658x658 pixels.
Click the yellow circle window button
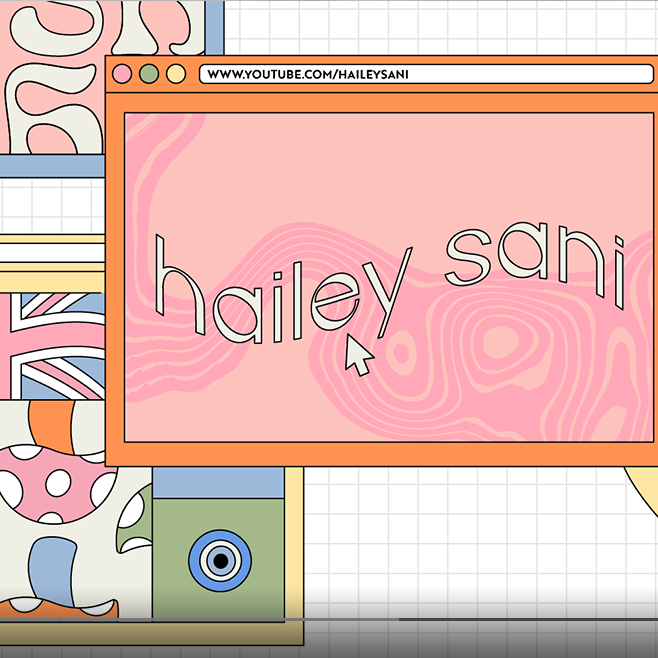176,74
